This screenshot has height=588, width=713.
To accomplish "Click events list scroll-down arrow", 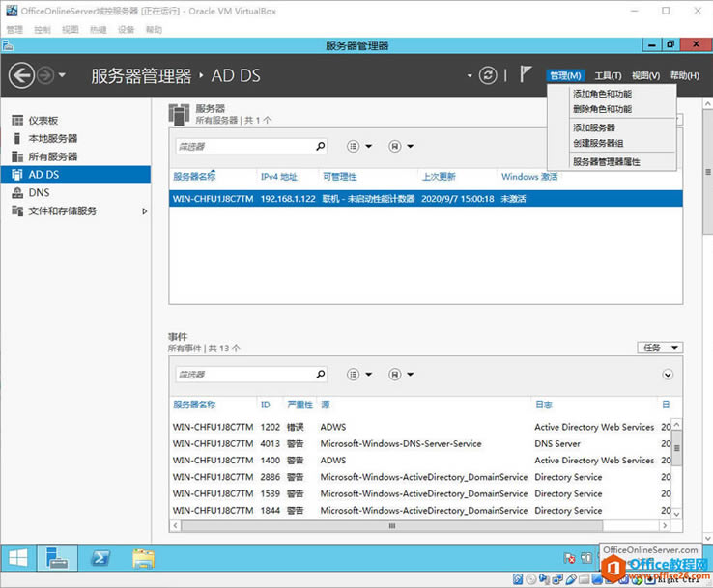I will click(676, 514).
